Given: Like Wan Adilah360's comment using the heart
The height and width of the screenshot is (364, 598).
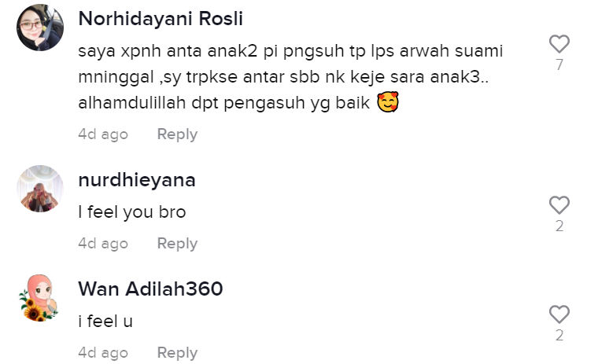Looking at the screenshot, I should point(559,314).
